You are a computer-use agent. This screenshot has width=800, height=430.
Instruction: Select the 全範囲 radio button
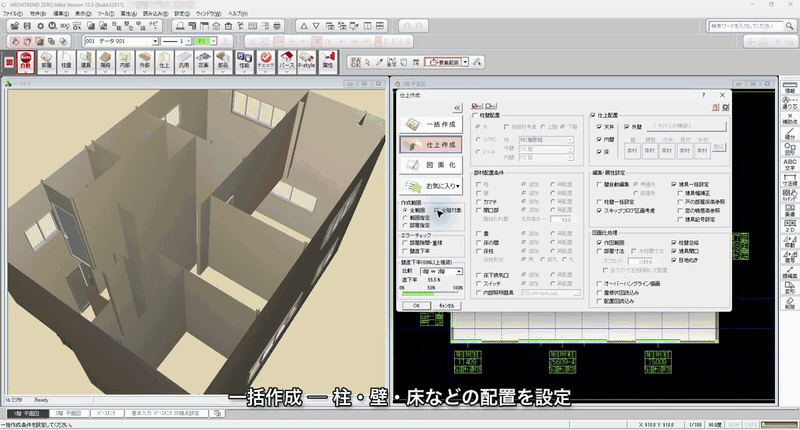click(405, 210)
